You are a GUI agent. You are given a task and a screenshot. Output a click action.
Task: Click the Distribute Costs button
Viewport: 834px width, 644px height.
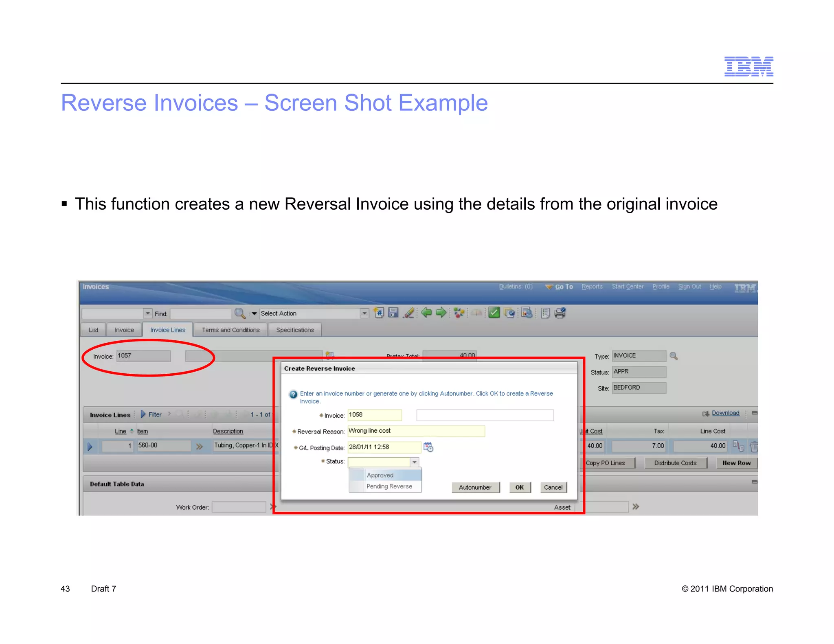[x=675, y=463]
